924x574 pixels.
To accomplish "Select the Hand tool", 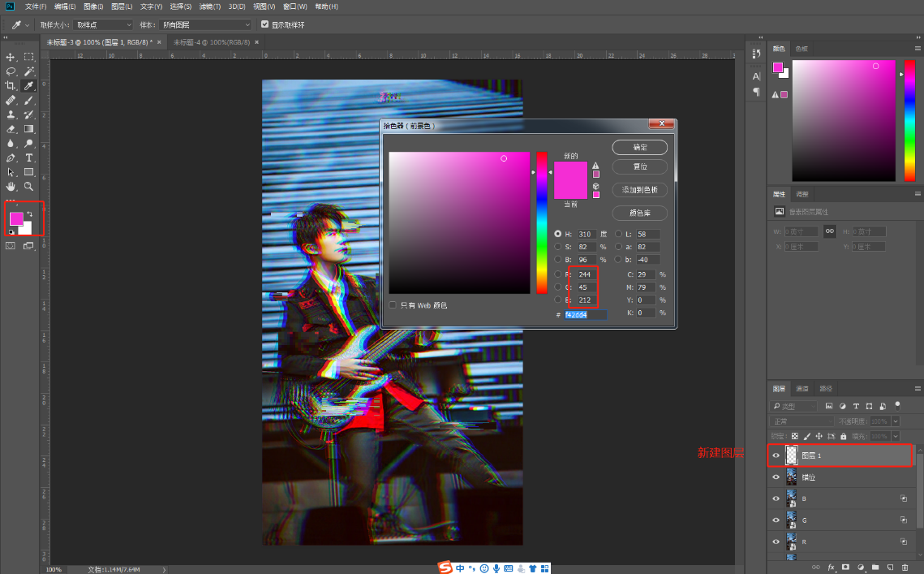I will tap(11, 187).
